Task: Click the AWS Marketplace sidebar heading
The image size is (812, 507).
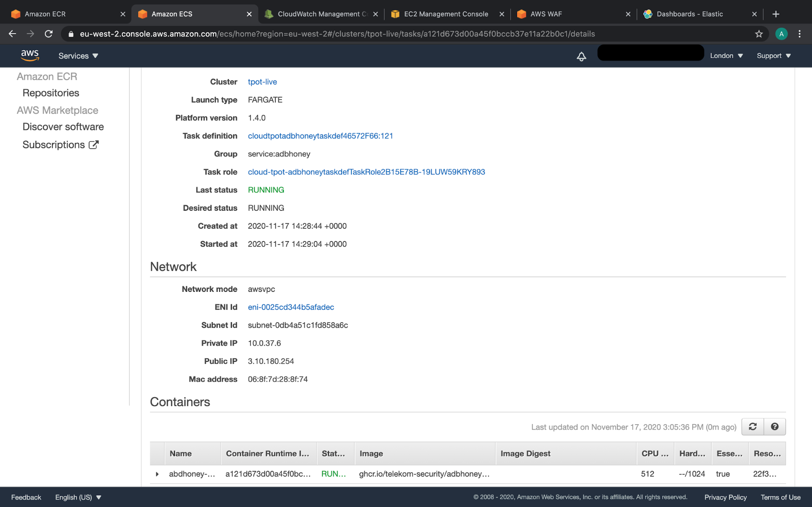Action: click(57, 110)
